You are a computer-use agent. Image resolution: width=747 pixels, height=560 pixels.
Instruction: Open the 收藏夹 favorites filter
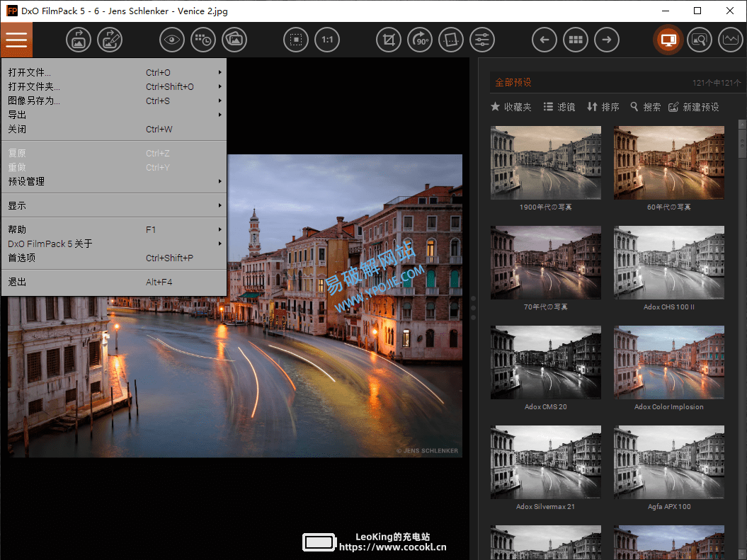pyautogui.click(x=511, y=107)
